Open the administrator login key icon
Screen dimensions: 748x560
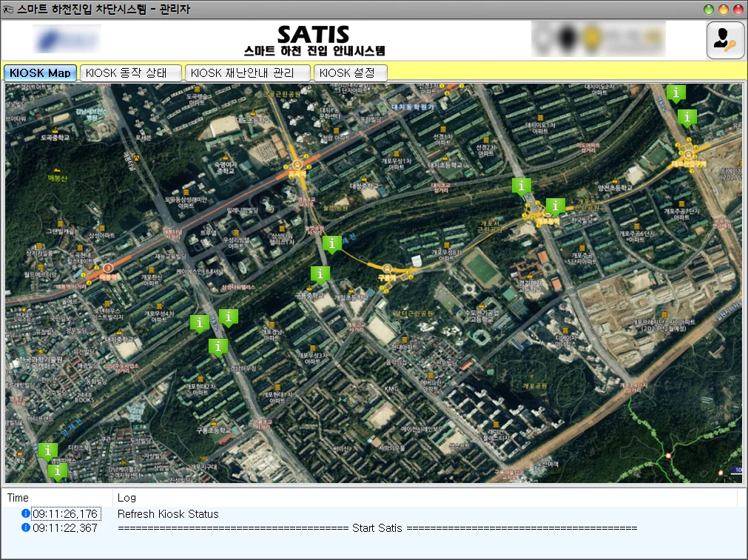725,40
